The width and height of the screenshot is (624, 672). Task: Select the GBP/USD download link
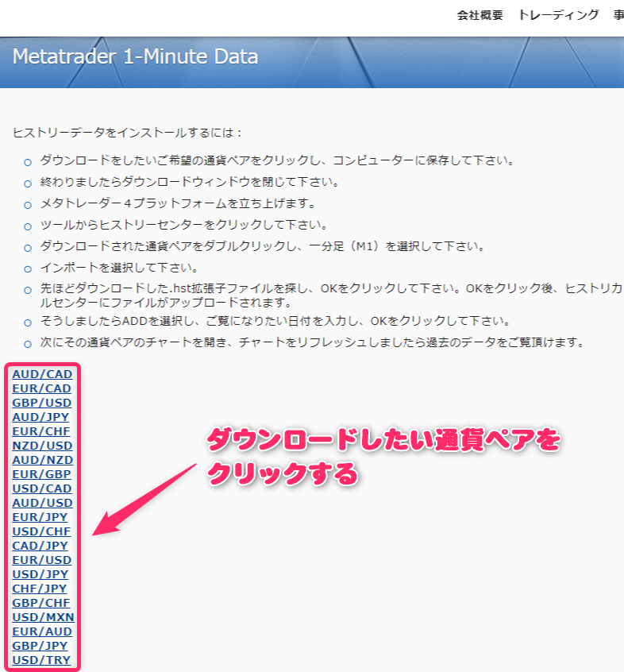click(41, 403)
